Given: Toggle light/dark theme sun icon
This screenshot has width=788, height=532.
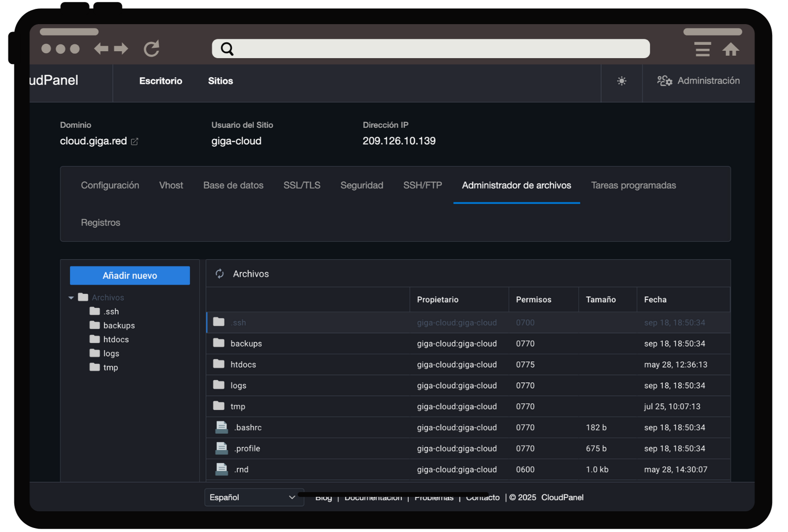Looking at the screenshot, I should click(x=622, y=81).
